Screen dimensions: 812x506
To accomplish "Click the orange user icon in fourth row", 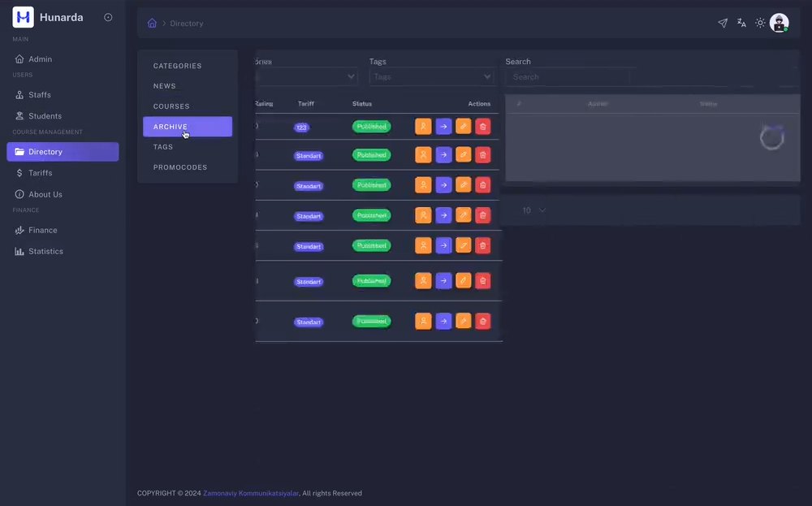I will tap(423, 215).
